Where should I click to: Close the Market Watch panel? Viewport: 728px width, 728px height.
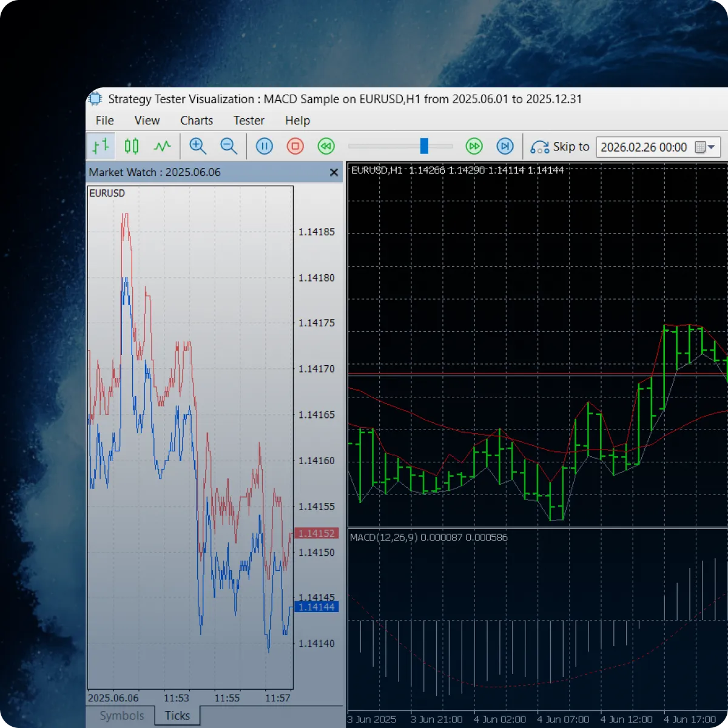tap(334, 173)
